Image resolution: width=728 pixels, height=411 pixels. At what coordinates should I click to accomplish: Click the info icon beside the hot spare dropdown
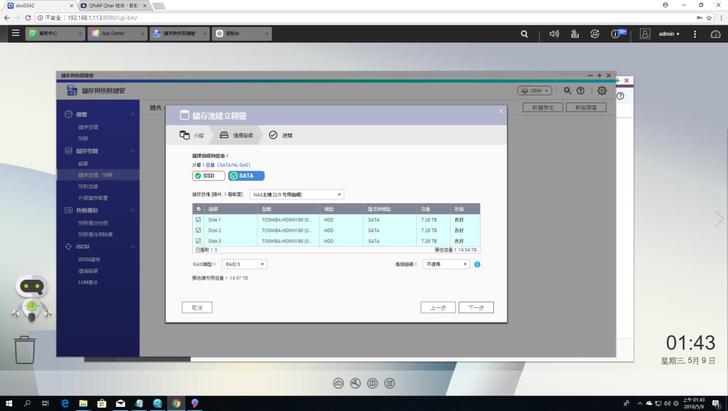[478, 264]
